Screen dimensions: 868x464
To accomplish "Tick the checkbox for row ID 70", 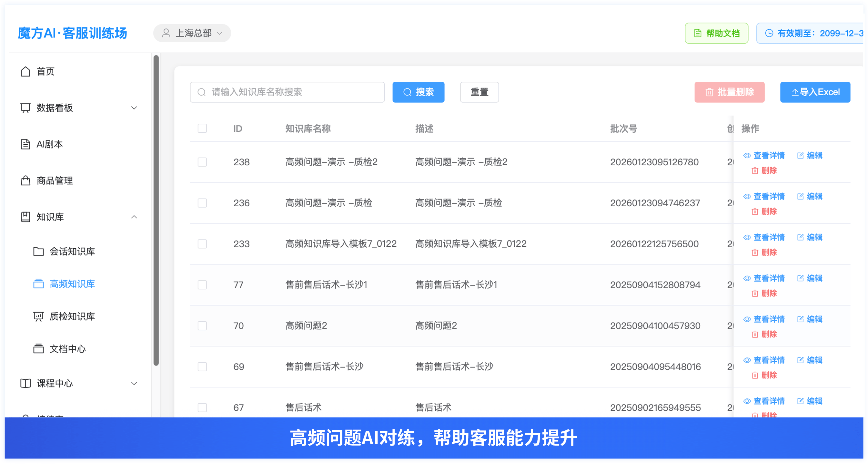I will 202,326.
